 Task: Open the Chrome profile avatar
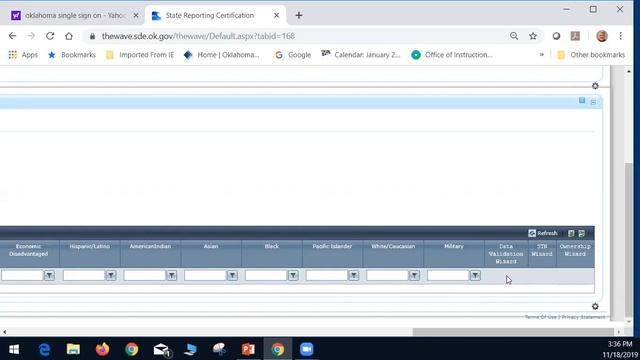(x=602, y=36)
